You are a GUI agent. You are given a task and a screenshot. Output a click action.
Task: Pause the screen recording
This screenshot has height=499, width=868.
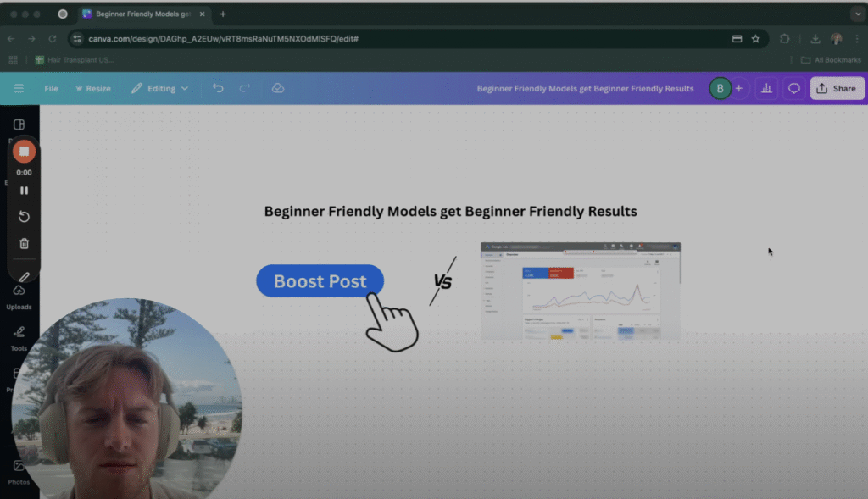tap(24, 191)
